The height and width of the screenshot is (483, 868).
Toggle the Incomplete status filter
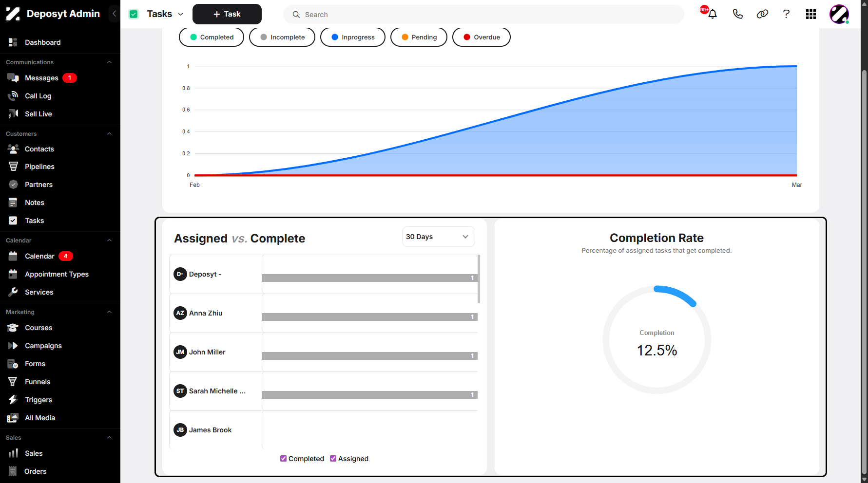click(x=282, y=37)
